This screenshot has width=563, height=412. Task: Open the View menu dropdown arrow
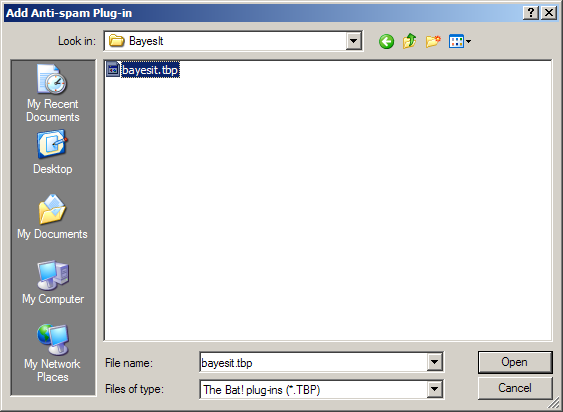pos(468,42)
